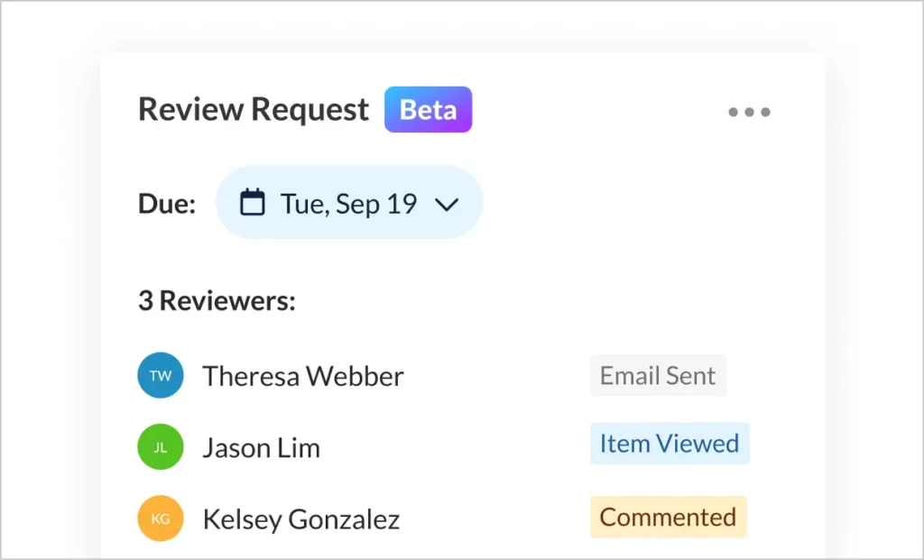
Task: Select reviewer name Theresa Webber
Action: click(303, 376)
